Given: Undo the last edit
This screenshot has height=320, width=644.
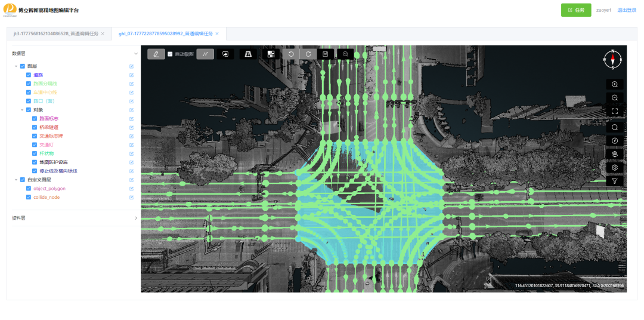Looking at the screenshot, I should (x=291, y=54).
